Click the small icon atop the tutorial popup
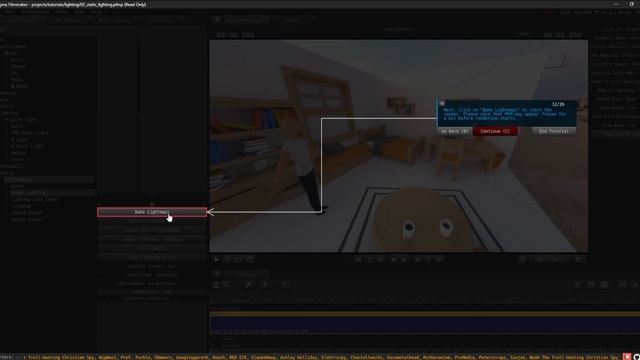640x360 pixels. 442,104
